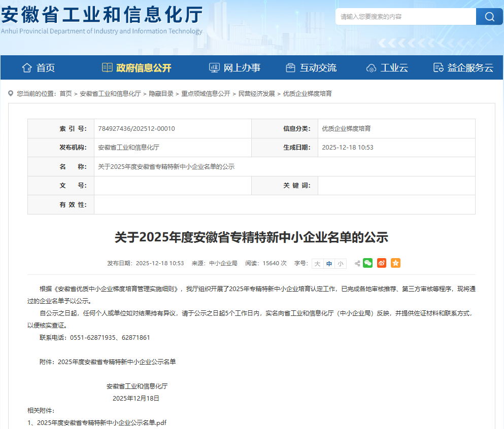Share article via WeChat icon
Screen dimensions: 504x429
367,263
